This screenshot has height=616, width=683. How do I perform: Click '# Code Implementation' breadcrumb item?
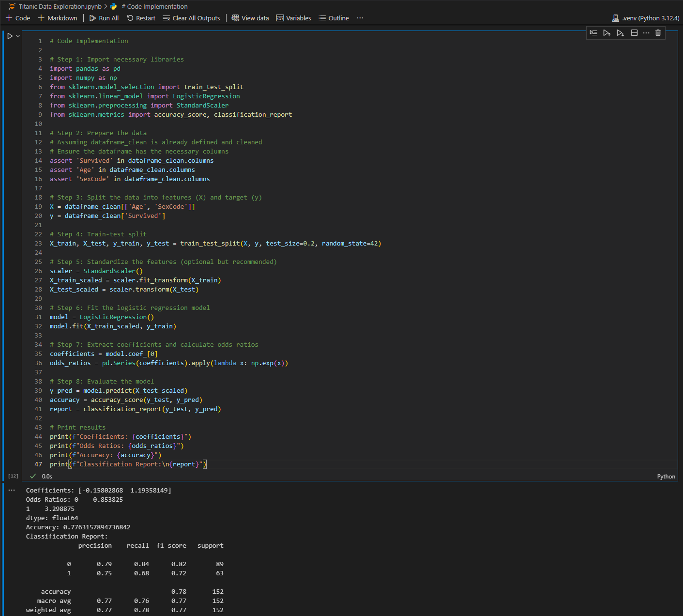click(154, 6)
